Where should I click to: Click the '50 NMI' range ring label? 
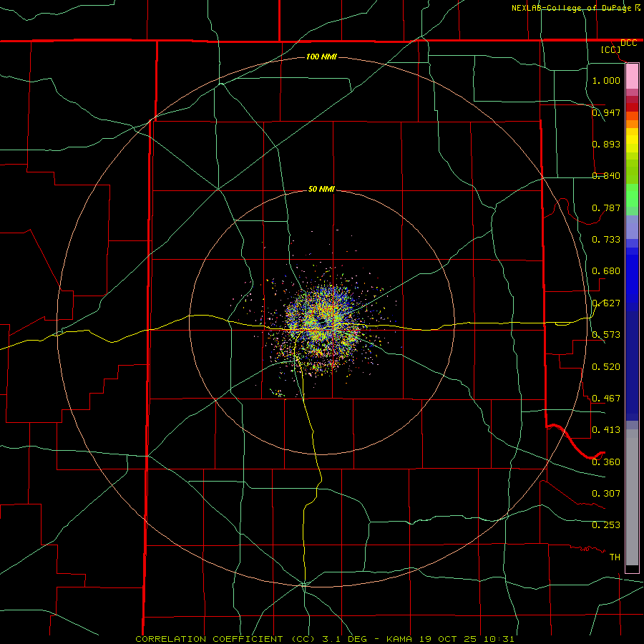(321, 189)
